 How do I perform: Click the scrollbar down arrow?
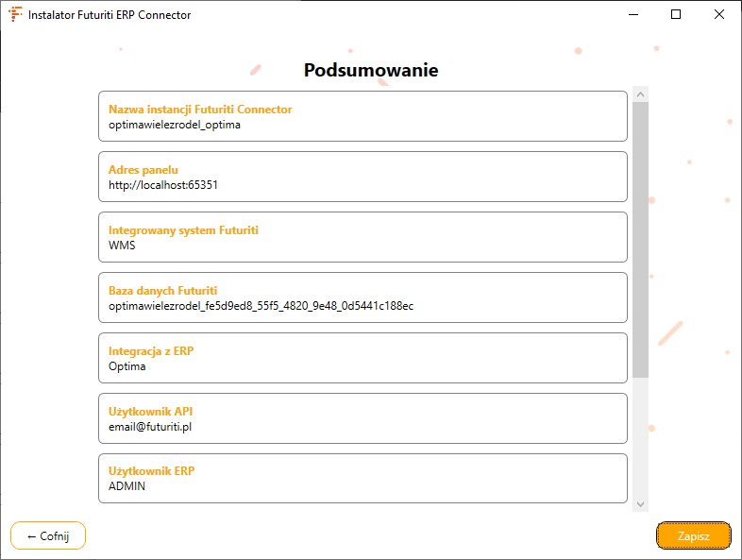[640, 504]
